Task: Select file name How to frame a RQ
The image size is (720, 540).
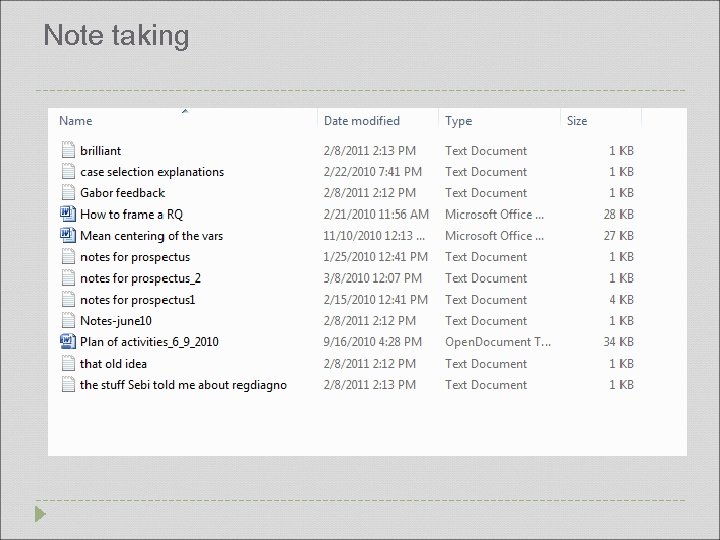Action: point(131,214)
